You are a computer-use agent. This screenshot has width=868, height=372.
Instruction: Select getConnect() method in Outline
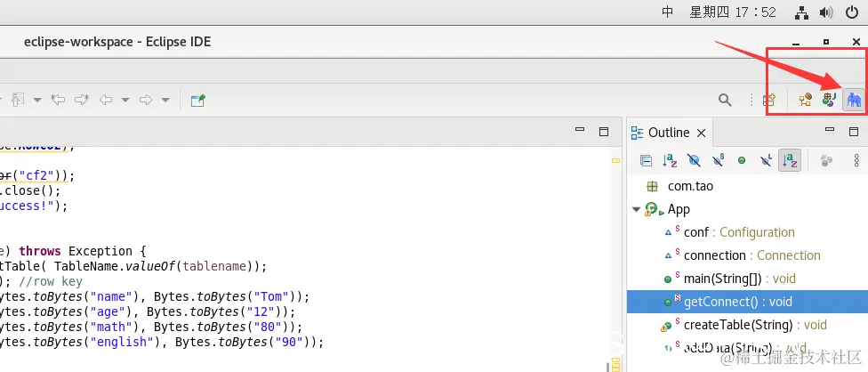pos(747,302)
